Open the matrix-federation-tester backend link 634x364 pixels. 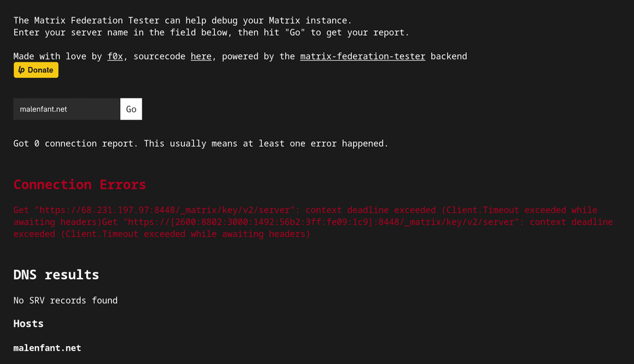[363, 56]
